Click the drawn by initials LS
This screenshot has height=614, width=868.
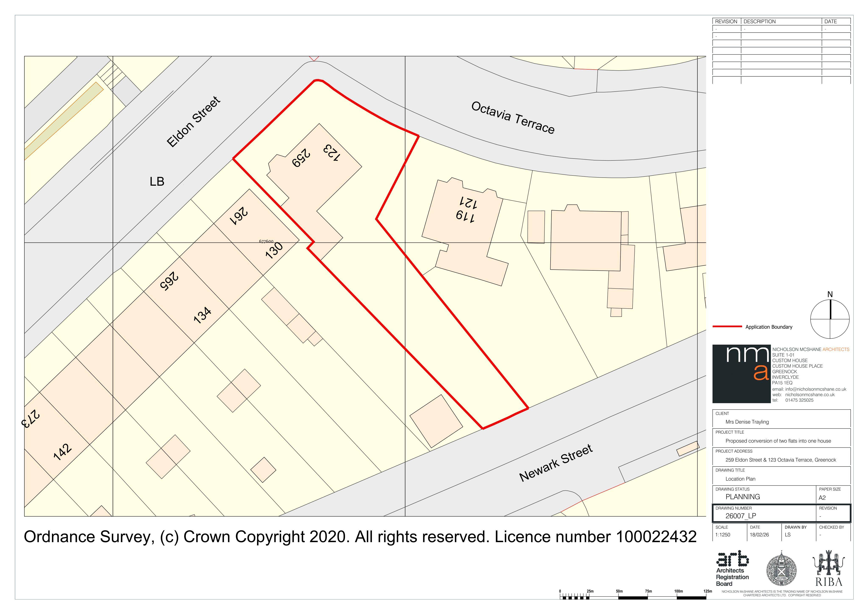[787, 535]
